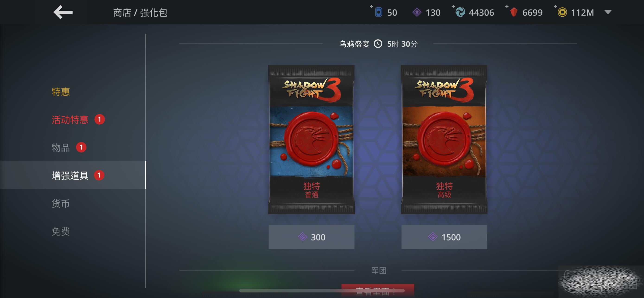Screen dimensions: 644x298
Task: Open the 特惠 shop category
Action: (x=61, y=92)
